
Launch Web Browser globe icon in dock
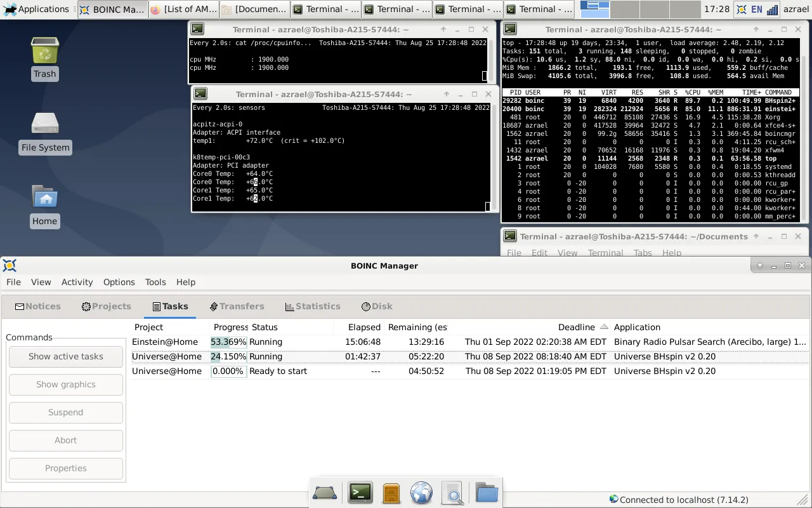(421, 493)
